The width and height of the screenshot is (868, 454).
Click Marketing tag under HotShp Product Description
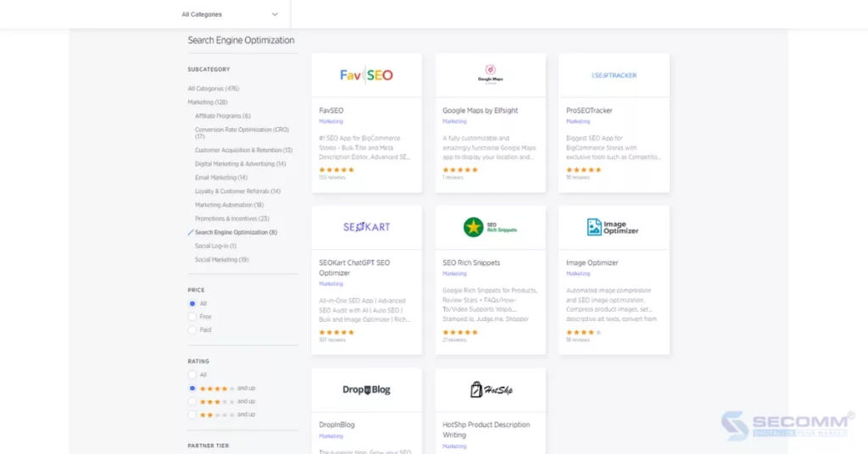pyautogui.click(x=454, y=446)
